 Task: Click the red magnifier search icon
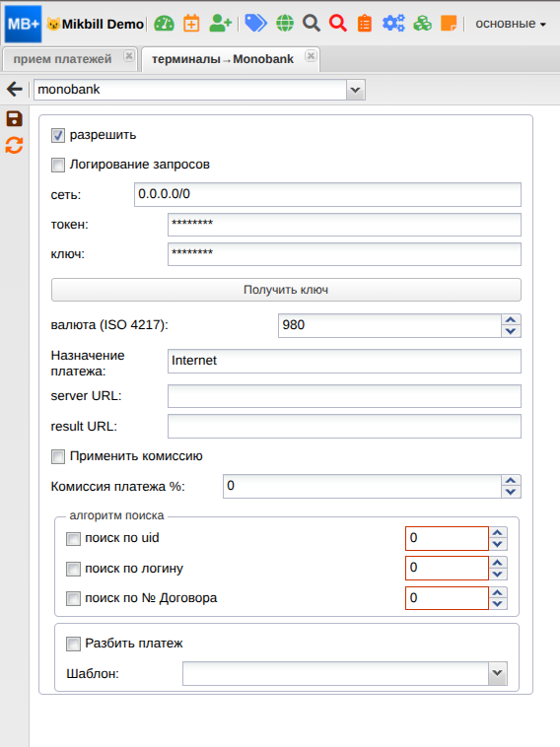pos(338,24)
